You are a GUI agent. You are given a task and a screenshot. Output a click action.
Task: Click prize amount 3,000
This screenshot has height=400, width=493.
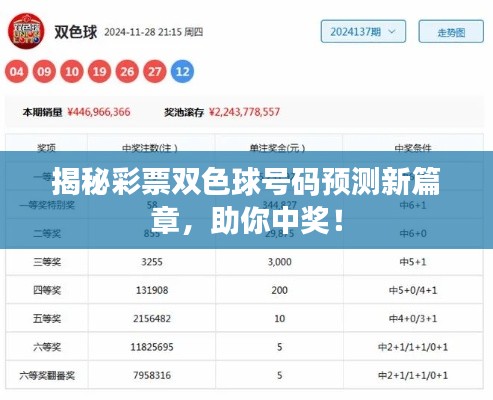(x=280, y=262)
